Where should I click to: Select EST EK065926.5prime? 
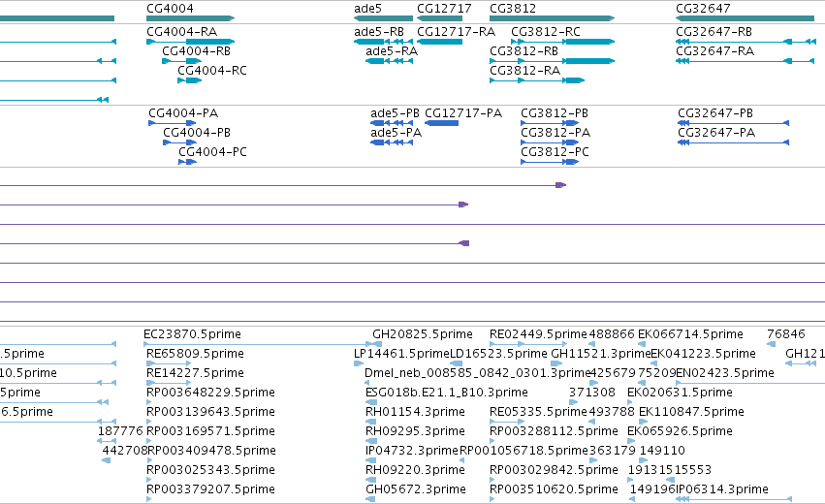[x=680, y=431]
